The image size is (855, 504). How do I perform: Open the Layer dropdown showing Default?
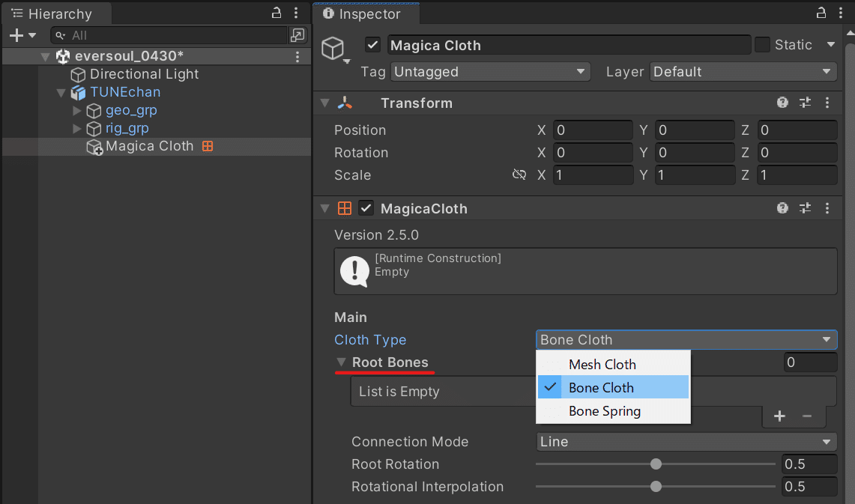tap(742, 72)
